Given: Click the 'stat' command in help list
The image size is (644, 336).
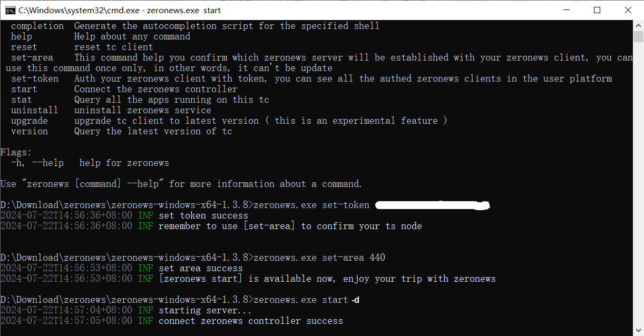Looking at the screenshot, I should coord(21,100).
